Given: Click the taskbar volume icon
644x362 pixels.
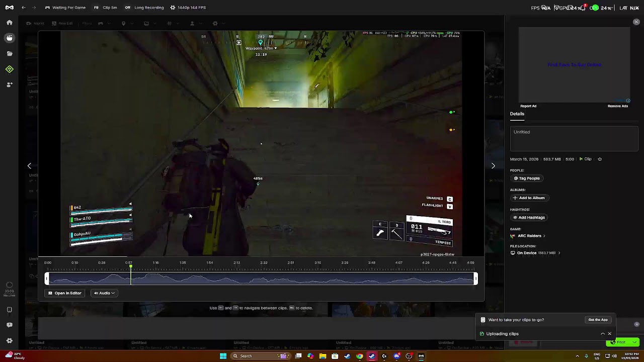Looking at the screenshot, I should coord(614,356).
